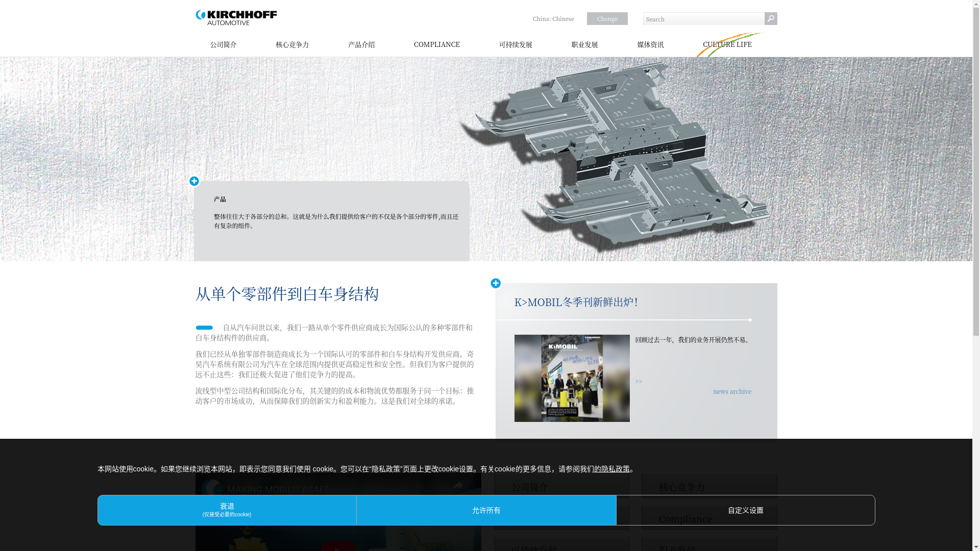Open the 职业发展 menu item
980x551 pixels.
point(584,45)
